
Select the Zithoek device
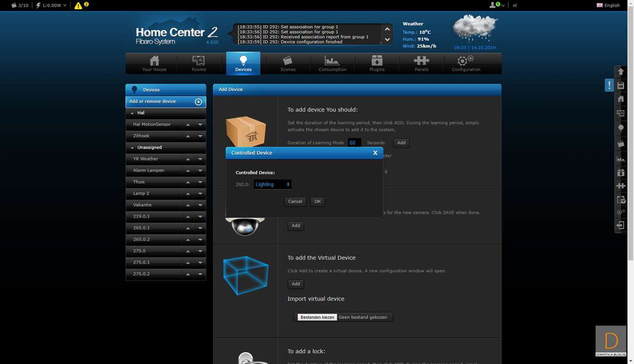tap(141, 136)
